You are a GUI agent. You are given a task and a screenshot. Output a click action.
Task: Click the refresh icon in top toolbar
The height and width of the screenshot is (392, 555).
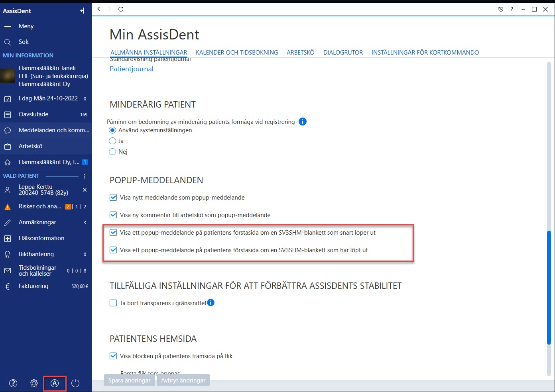[x=121, y=9]
